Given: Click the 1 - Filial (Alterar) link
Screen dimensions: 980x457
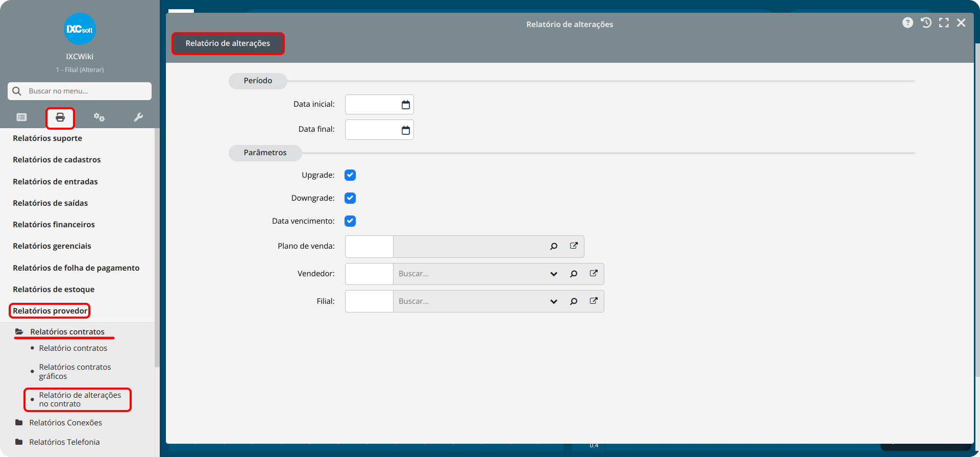Looking at the screenshot, I should click(x=80, y=70).
